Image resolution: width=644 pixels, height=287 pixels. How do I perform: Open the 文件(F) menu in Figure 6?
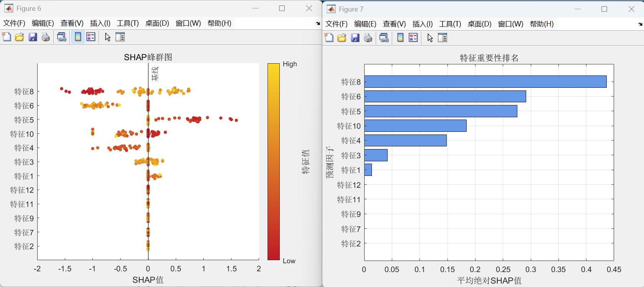click(14, 23)
